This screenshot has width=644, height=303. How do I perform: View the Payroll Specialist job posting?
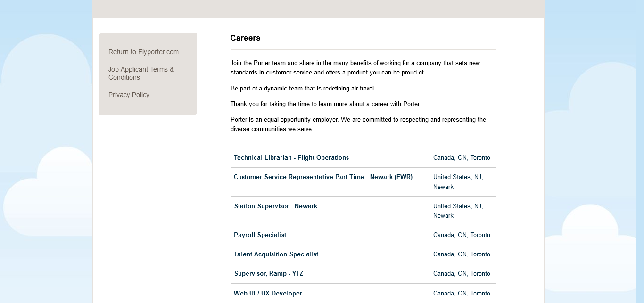(260, 235)
